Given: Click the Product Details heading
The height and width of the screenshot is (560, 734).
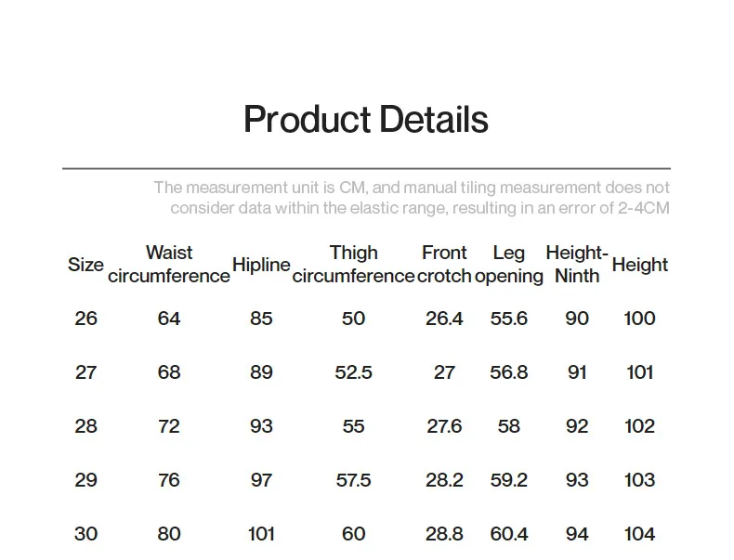Looking at the screenshot, I should click(x=365, y=119).
